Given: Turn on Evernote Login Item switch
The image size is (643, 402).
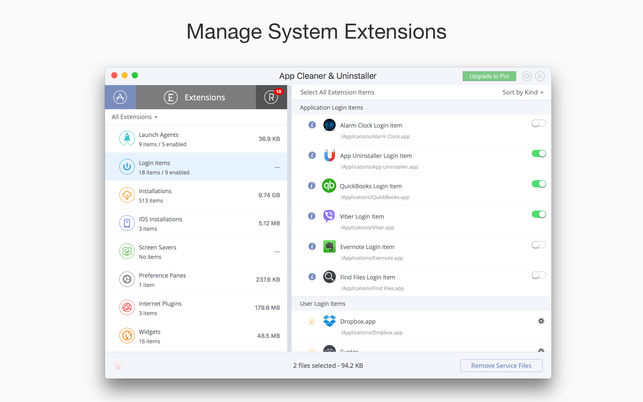Looking at the screenshot, I should 538,244.
